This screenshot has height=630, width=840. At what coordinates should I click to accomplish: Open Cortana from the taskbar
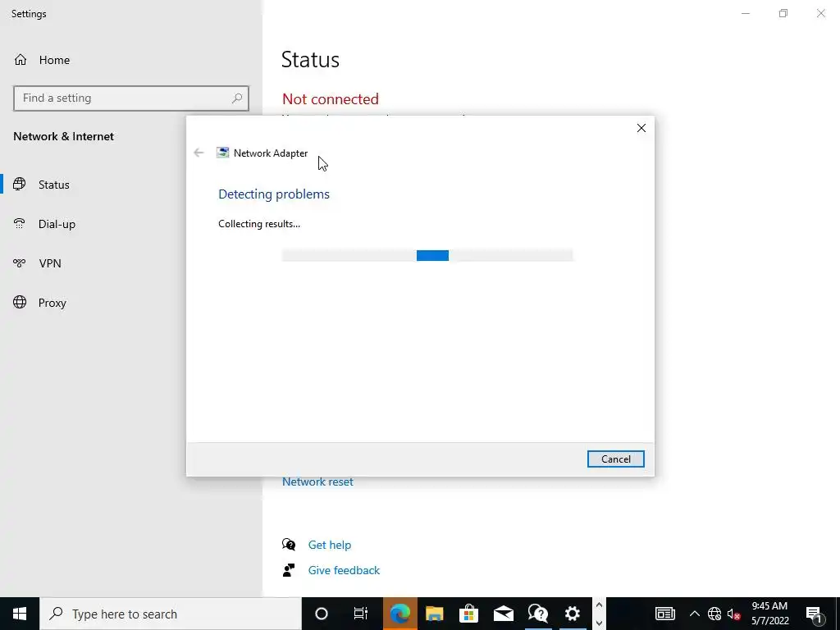322,614
